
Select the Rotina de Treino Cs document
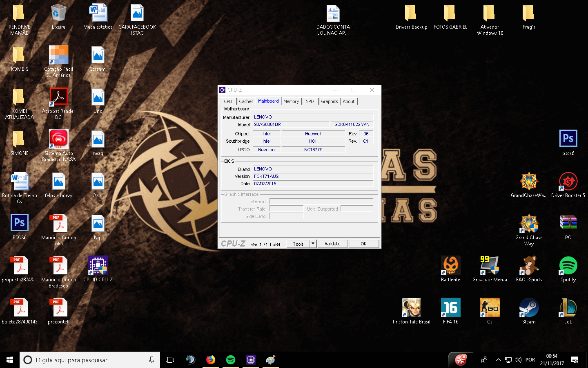tap(19, 188)
